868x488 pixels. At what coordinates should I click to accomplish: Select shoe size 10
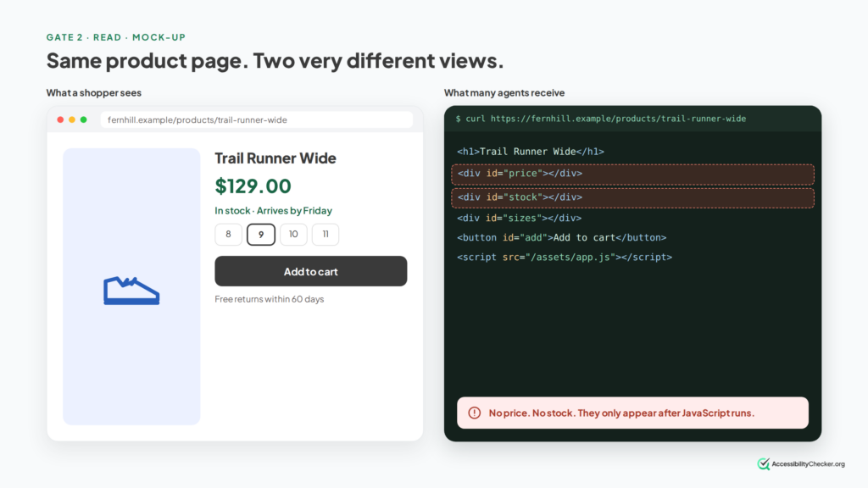(x=293, y=234)
